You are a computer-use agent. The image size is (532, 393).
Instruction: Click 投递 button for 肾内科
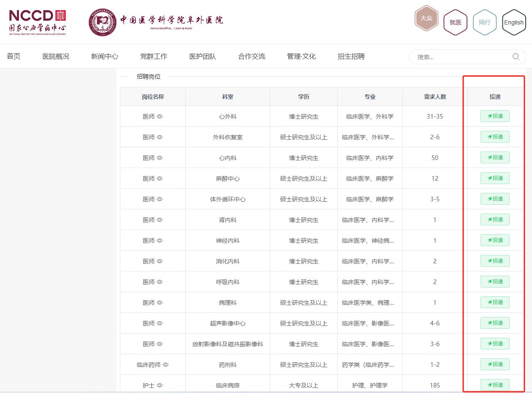[495, 220]
